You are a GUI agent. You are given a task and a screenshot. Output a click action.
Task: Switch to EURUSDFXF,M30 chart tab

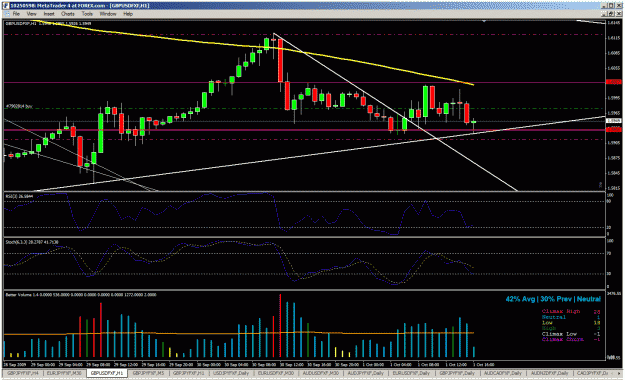(x=275, y=373)
